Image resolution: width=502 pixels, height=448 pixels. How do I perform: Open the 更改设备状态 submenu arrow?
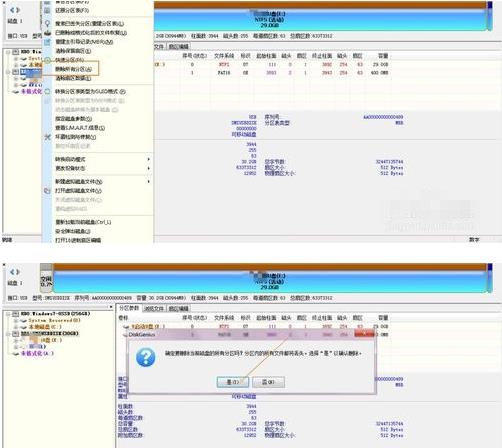coord(148,168)
